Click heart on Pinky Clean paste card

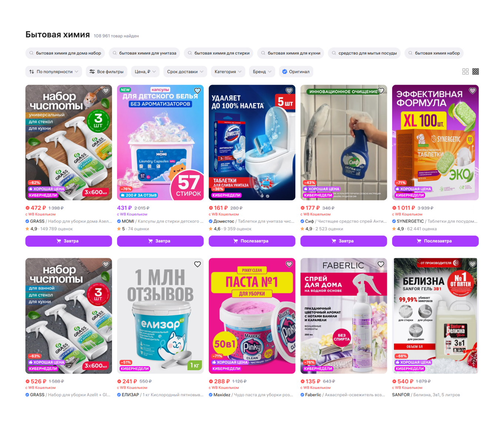tap(289, 264)
